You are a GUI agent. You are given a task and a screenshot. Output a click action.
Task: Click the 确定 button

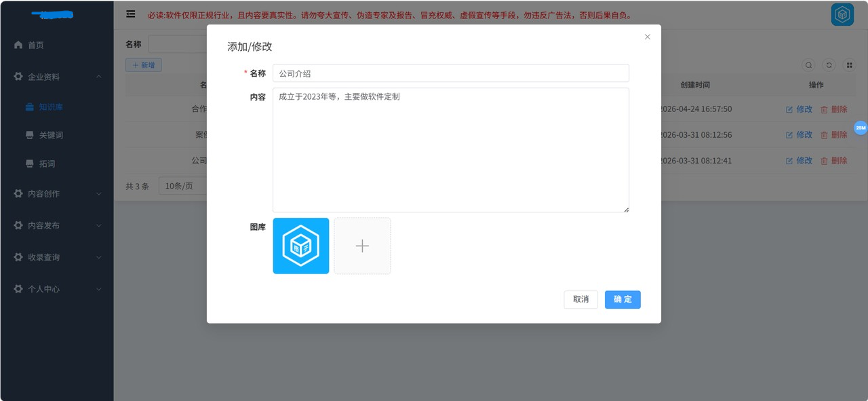[623, 299]
